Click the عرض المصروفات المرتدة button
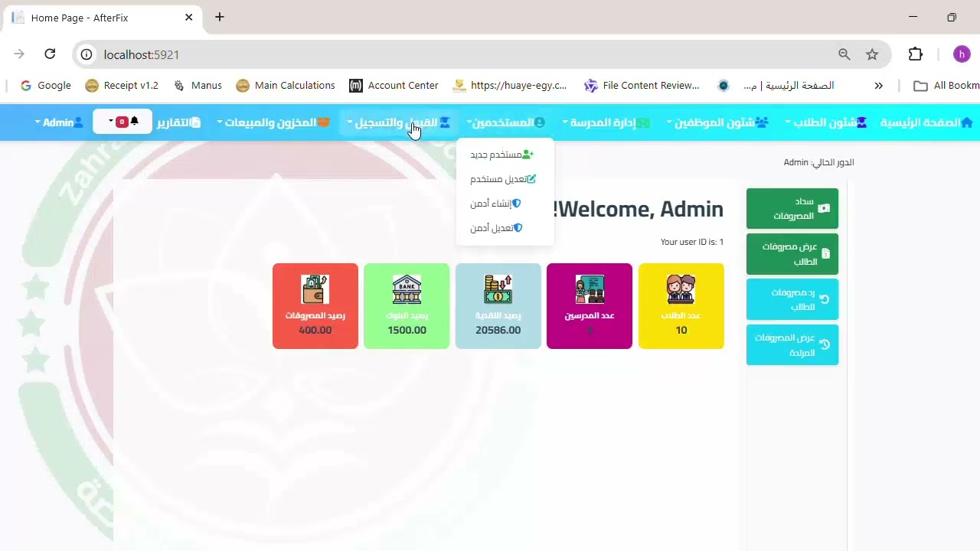The height and width of the screenshot is (551, 980). click(x=792, y=344)
